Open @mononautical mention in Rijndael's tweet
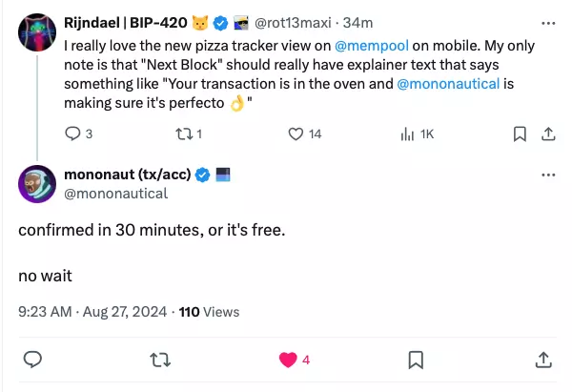572x392 pixels. coord(448,84)
